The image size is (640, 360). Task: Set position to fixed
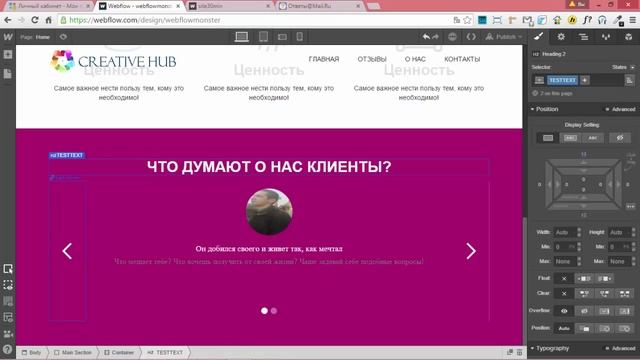[x=624, y=328]
